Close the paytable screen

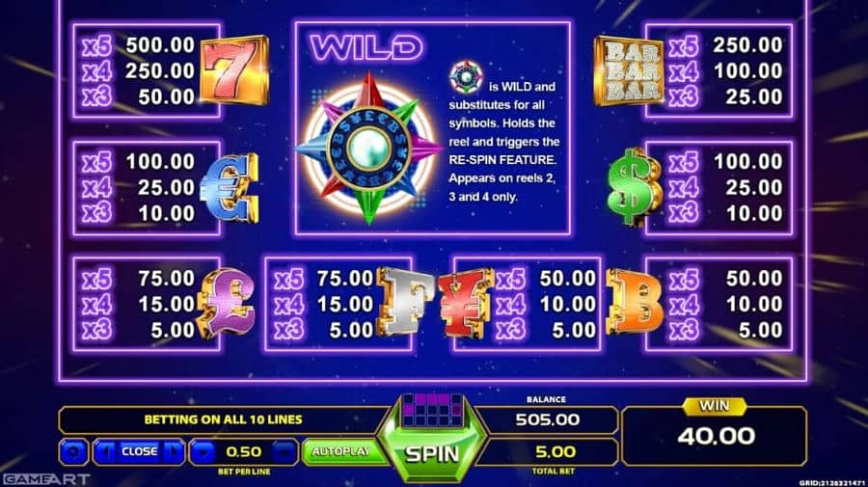point(140,452)
